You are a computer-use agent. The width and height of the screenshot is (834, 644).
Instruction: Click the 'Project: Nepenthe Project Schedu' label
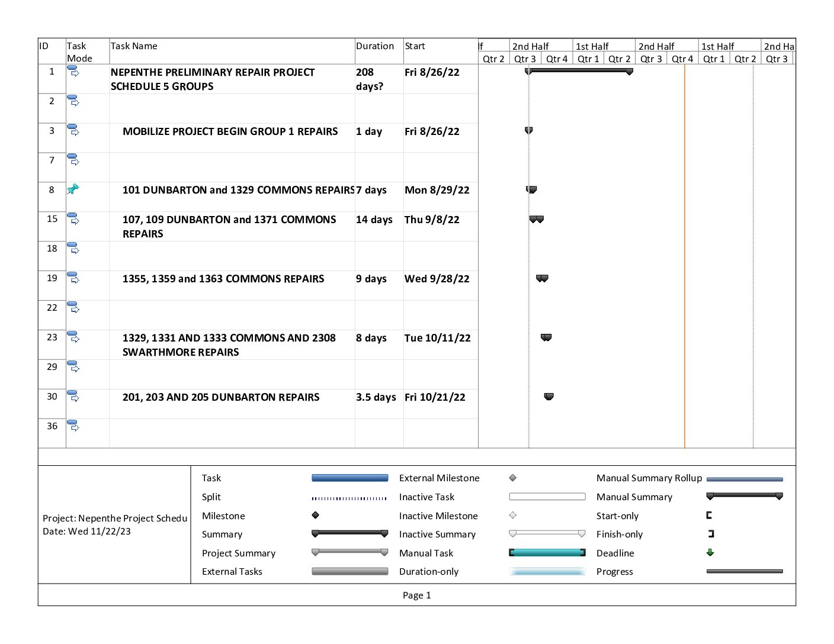coord(115,518)
